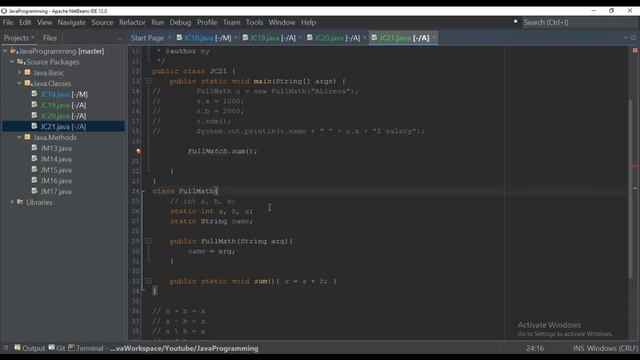Select JC21.java in project tree
Screen dimensions: 640x360
[x=63, y=127]
